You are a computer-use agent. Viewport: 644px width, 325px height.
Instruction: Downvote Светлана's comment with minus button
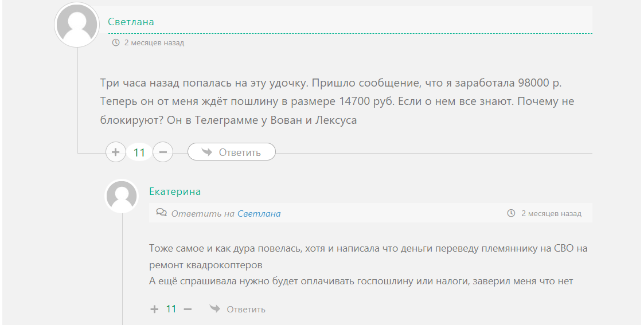(x=163, y=152)
